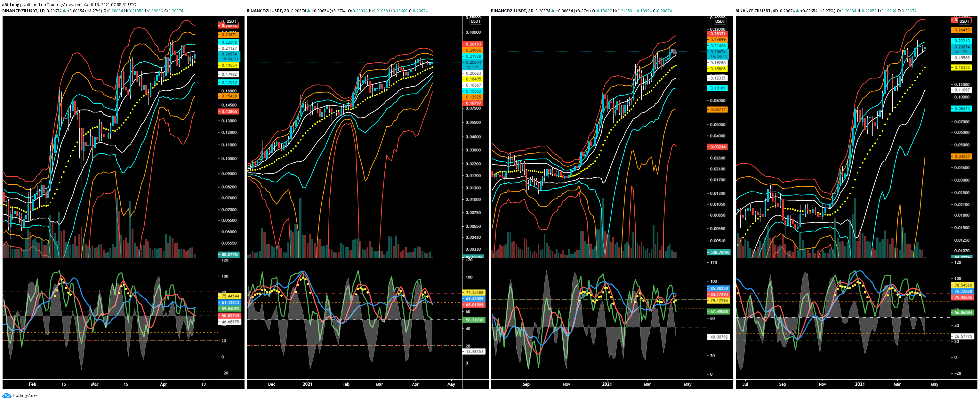Click the 538.704M volume label
Image resolution: width=980 pixels, height=402 pixels.
point(719,252)
